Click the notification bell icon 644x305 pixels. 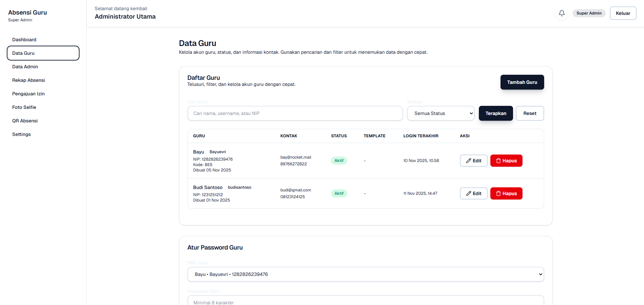point(561,13)
